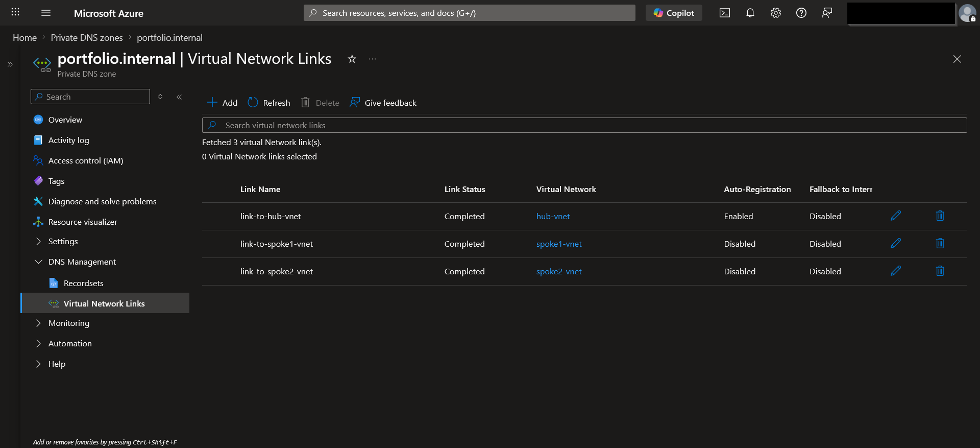Open the feedback icon in top bar

click(x=827, y=13)
